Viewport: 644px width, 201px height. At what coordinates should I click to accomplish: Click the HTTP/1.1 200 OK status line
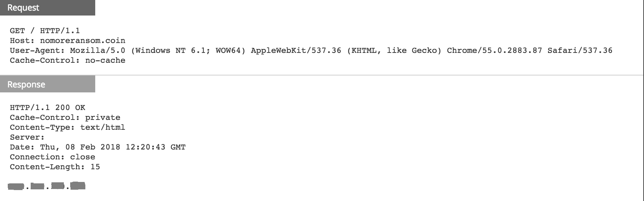(47, 108)
